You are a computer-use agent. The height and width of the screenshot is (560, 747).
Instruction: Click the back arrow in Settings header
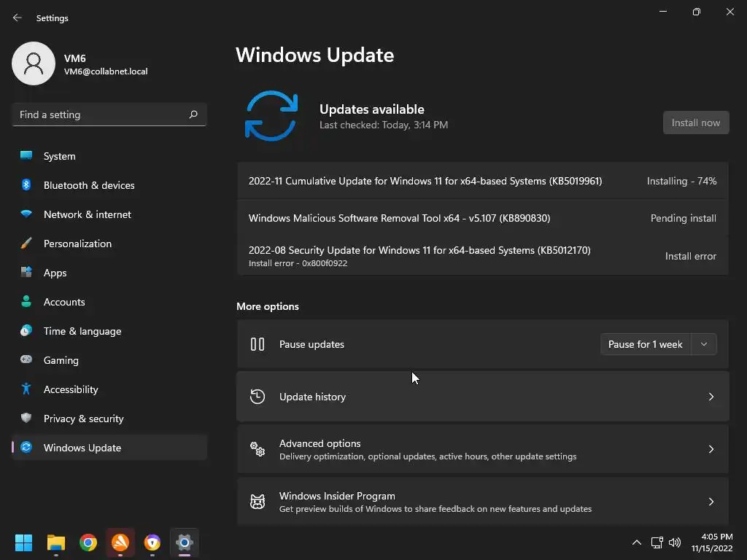pyautogui.click(x=18, y=17)
